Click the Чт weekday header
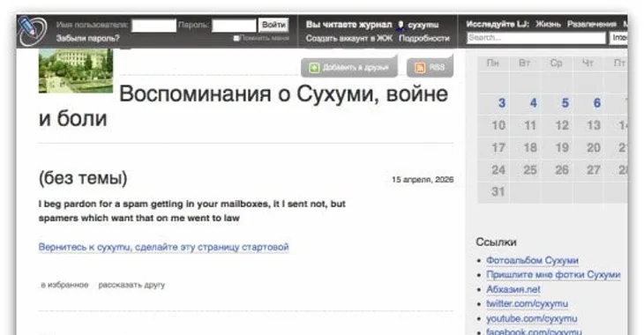This screenshot has height=335, width=644. click(x=588, y=63)
